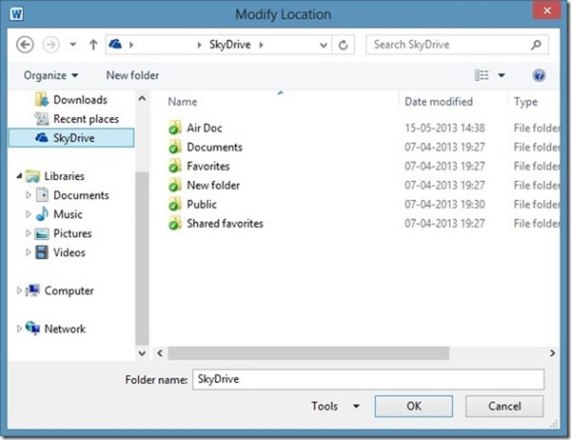Click the Up one level arrow
The image size is (571, 440).
point(93,45)
